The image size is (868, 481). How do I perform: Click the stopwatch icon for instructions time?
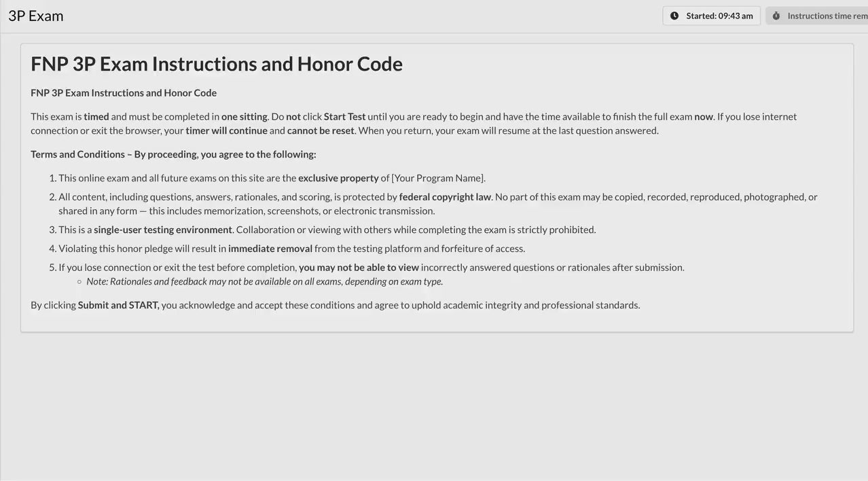(x=776, y=16)
